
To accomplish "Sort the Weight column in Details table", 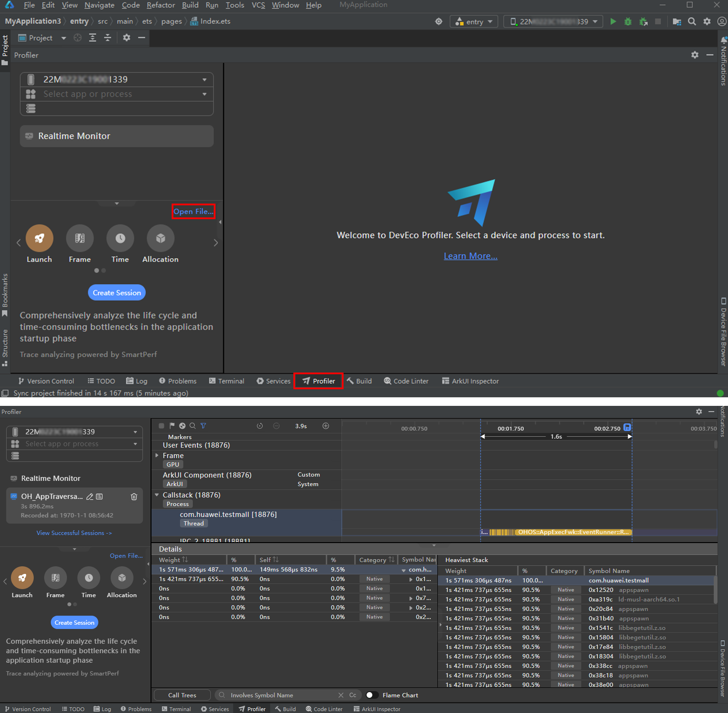I will pyautogui.click(x=185, y=560).
